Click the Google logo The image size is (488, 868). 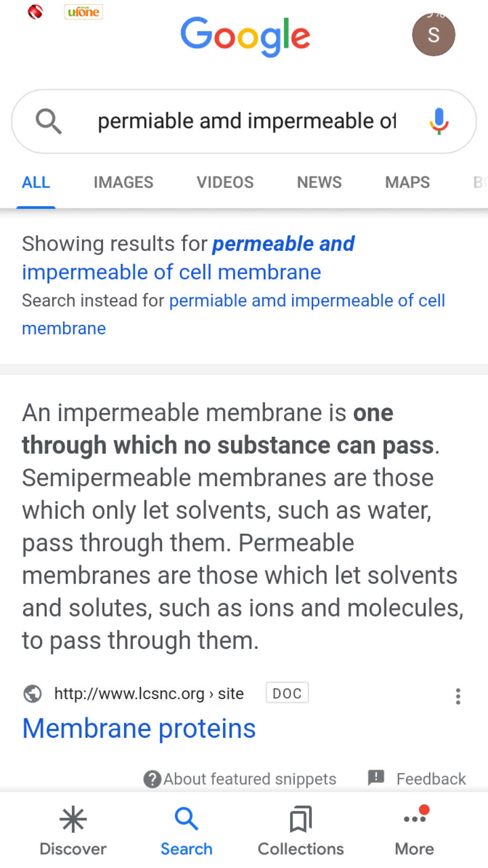click(x=245, y=36)
